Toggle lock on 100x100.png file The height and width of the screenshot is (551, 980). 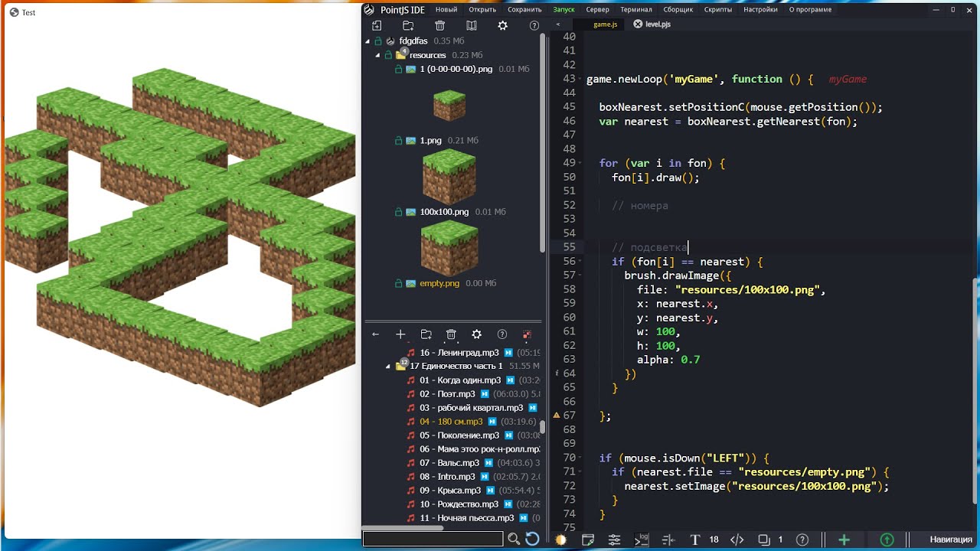[398, 212]
